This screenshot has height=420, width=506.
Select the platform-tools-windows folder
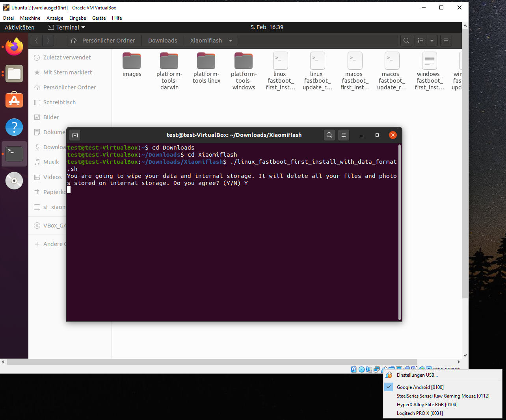(x=244, y=71)
